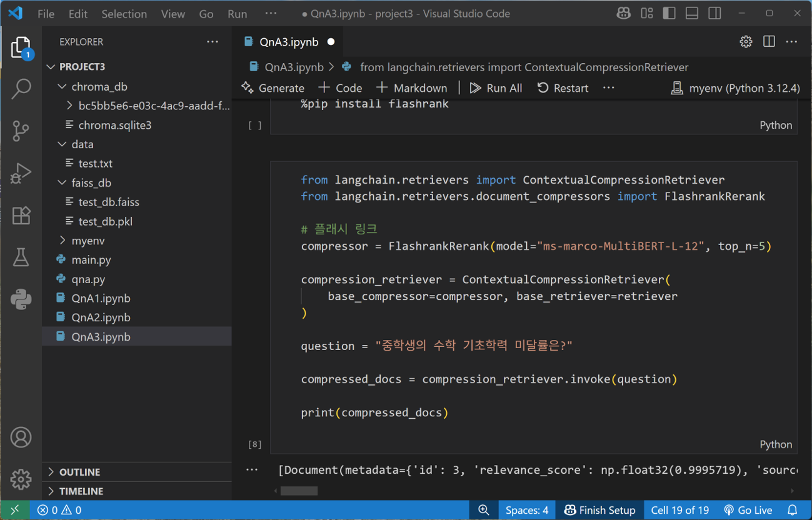Open editor More Actions ellipsis
Image resolution: width=812 pixels, height=520 pixels.
[791, 42]
